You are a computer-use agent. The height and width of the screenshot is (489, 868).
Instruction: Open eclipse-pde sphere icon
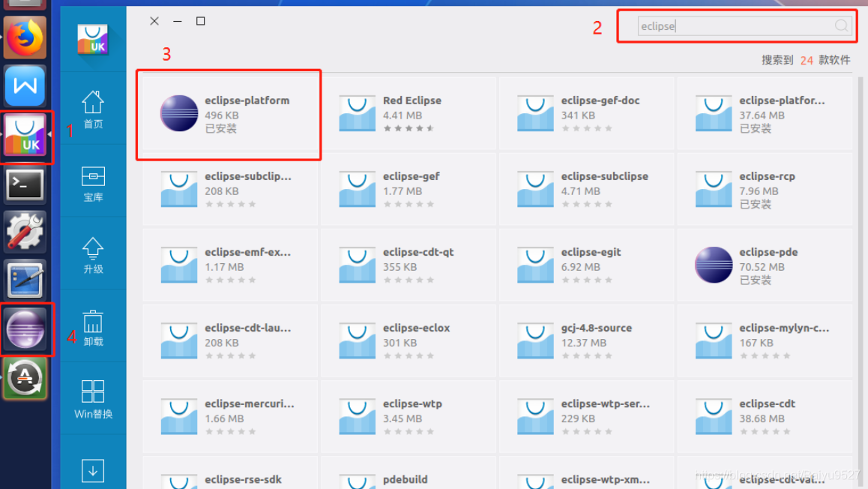[714, 265]
